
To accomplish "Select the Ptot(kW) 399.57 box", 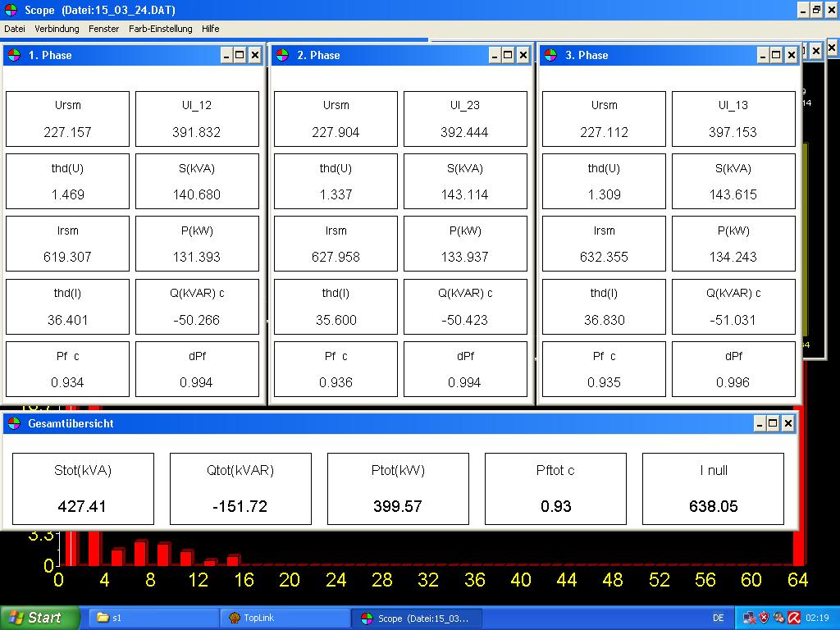I will (x=398, y=489).
